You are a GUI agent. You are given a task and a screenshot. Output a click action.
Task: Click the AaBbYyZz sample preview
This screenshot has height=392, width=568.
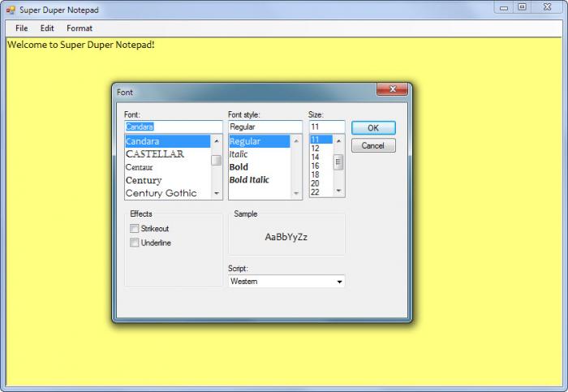(286, 237)
